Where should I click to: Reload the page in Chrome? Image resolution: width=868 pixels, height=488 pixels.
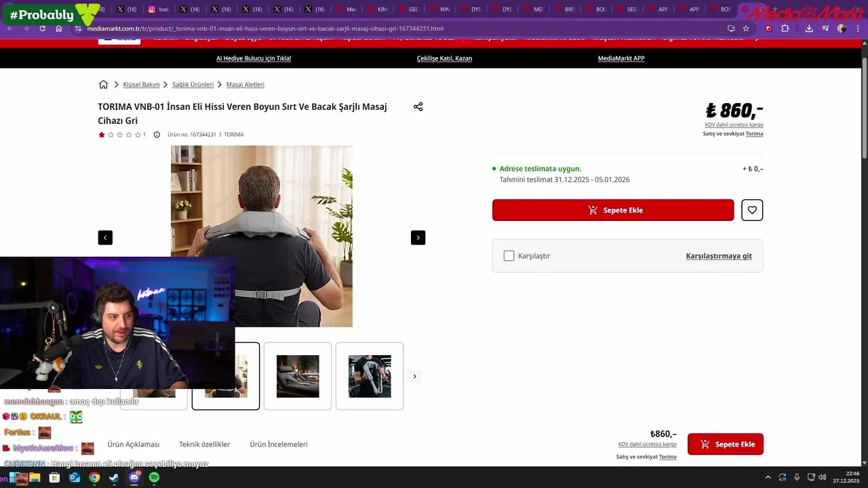click(42, 28)
